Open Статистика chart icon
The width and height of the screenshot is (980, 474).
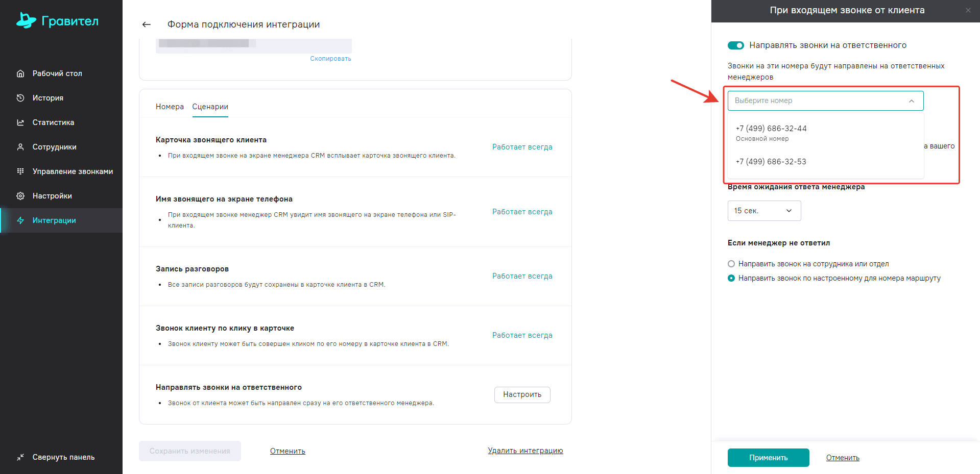(x=20, y=122)
